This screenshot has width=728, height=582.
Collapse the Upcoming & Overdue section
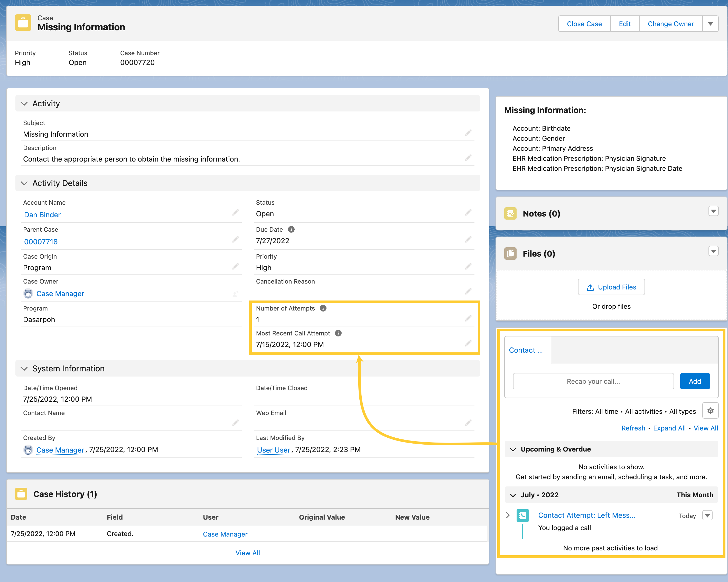pyautogui.click(x=513, y=449)
